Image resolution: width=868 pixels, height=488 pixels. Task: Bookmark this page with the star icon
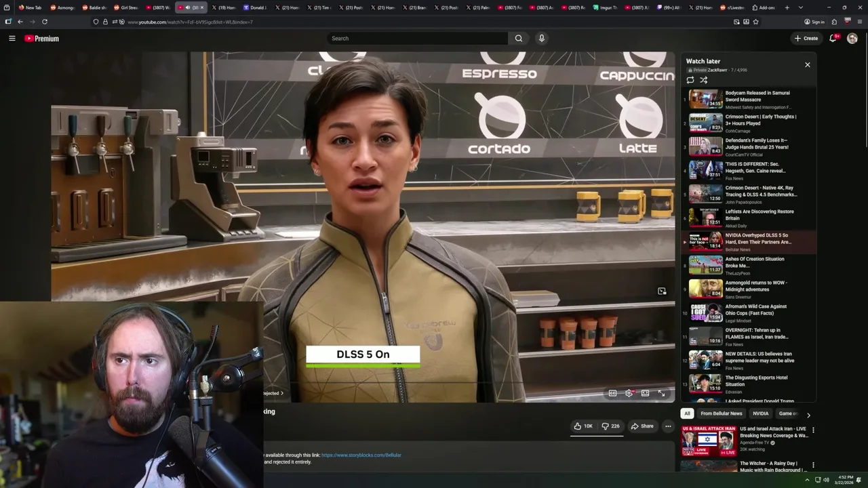pyautogui.click(x=755, y=22)
